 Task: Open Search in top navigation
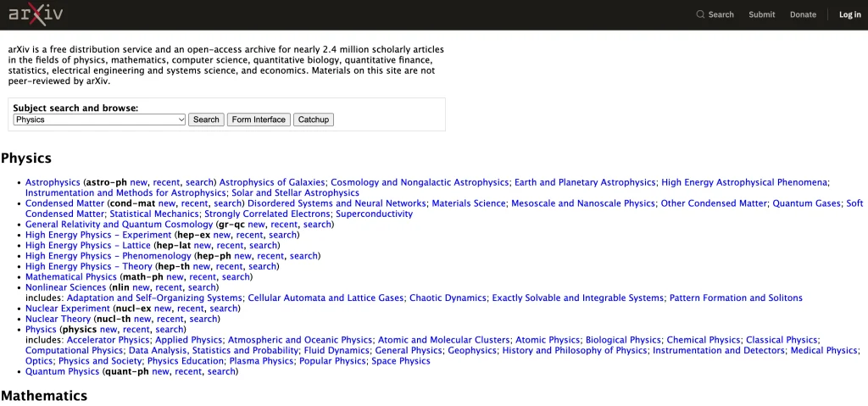coord(715,14)
